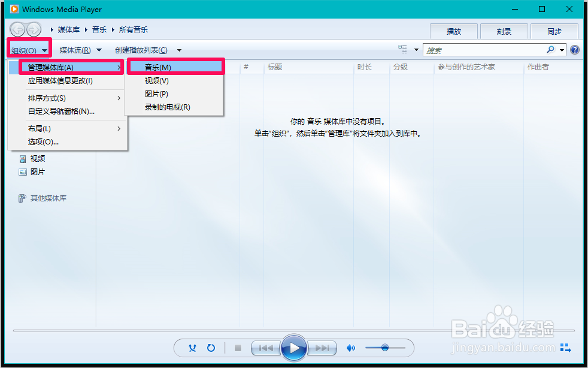Click the 所有音乐 breadcrumb
This screenshot has width=588, height=368.
pos(134,29)
